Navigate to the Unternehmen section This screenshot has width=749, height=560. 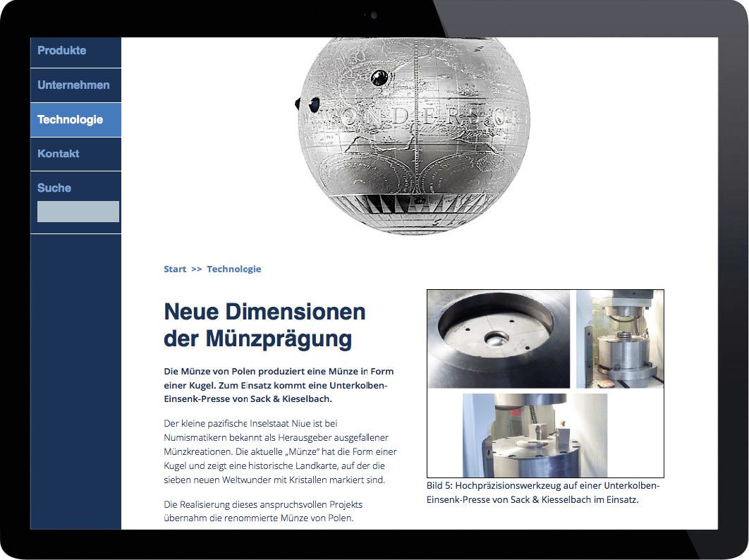(73, 85)
